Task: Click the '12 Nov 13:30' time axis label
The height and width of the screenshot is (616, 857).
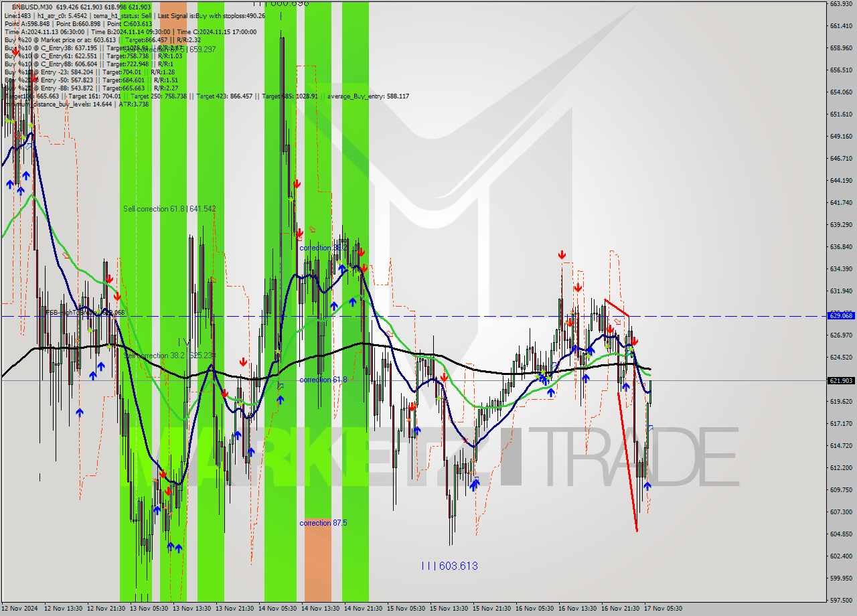Action: tap(63, 609)
